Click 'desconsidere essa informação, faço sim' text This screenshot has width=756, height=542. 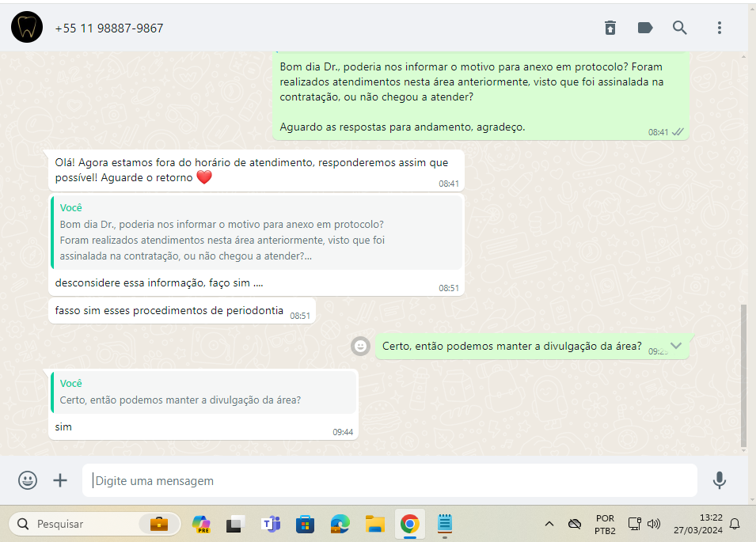(159, 282)
